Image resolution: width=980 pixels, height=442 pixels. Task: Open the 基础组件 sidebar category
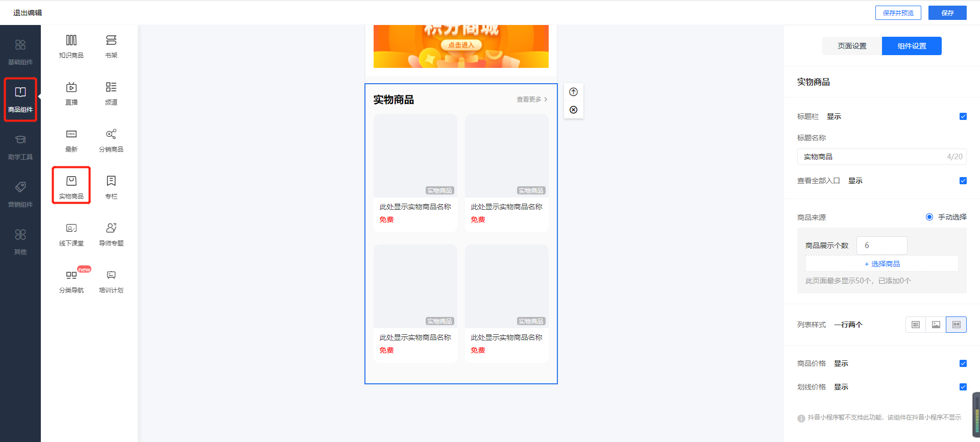click(x=20, y=52)
